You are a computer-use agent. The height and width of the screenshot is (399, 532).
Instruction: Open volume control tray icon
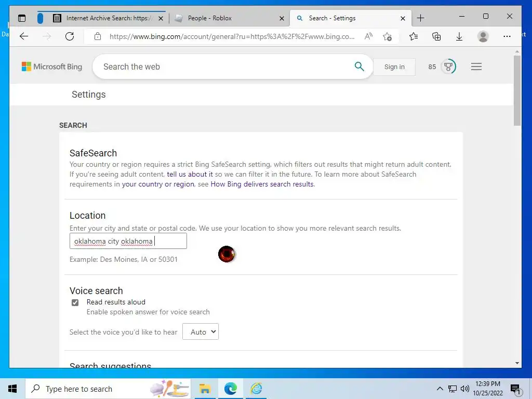[x=465, y=389]
